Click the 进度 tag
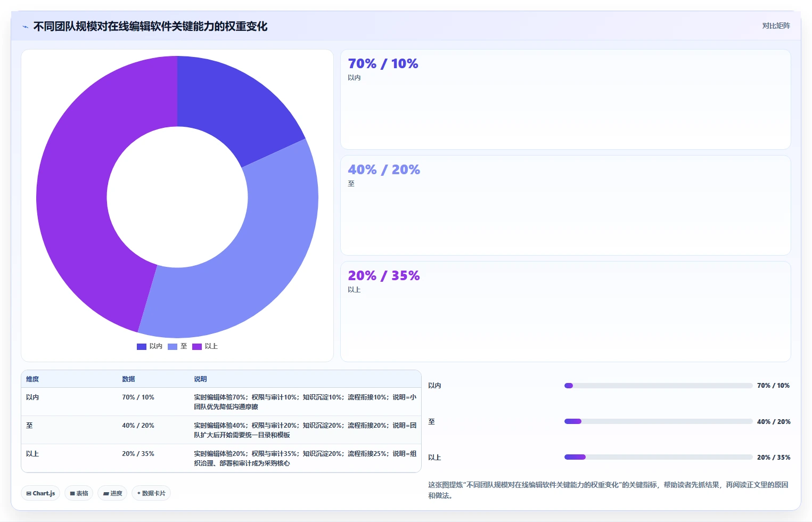This screenshot has width=812, height=522. 112,493
